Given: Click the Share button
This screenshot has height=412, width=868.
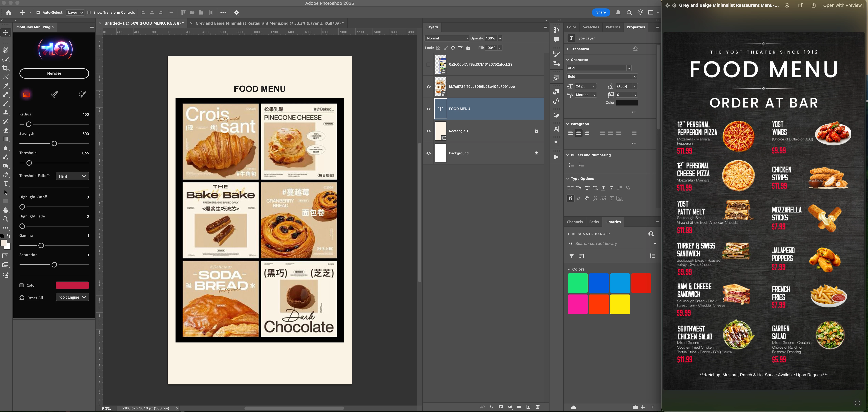Looking at the screenshot, I should (601, 12).
